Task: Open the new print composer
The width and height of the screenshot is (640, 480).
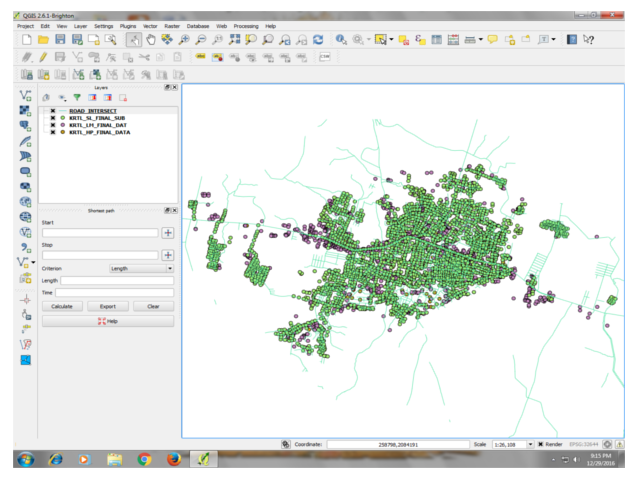Action: (x=94, y=40)
